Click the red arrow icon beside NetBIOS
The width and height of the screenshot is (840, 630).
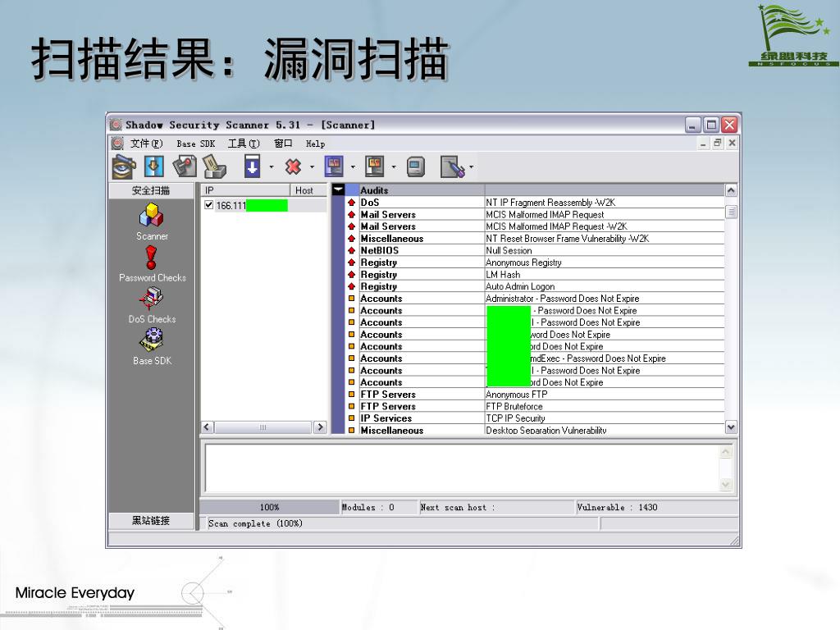point(351,250)
